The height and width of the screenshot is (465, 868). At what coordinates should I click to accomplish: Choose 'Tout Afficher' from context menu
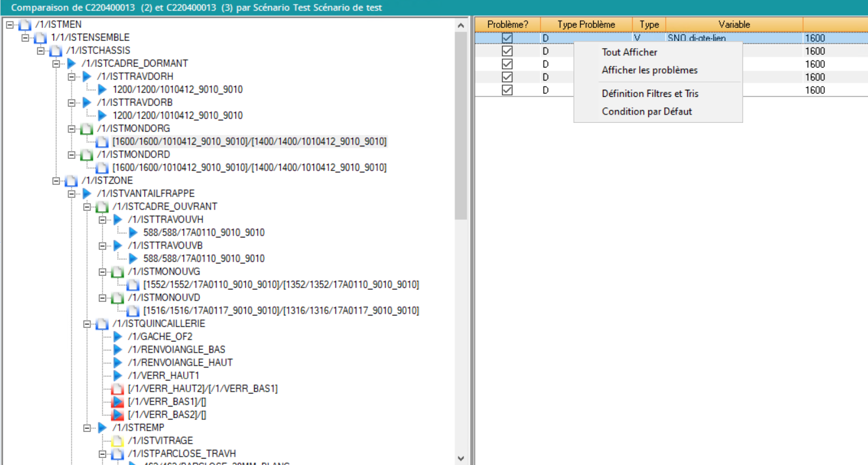(x=629, y=53)
